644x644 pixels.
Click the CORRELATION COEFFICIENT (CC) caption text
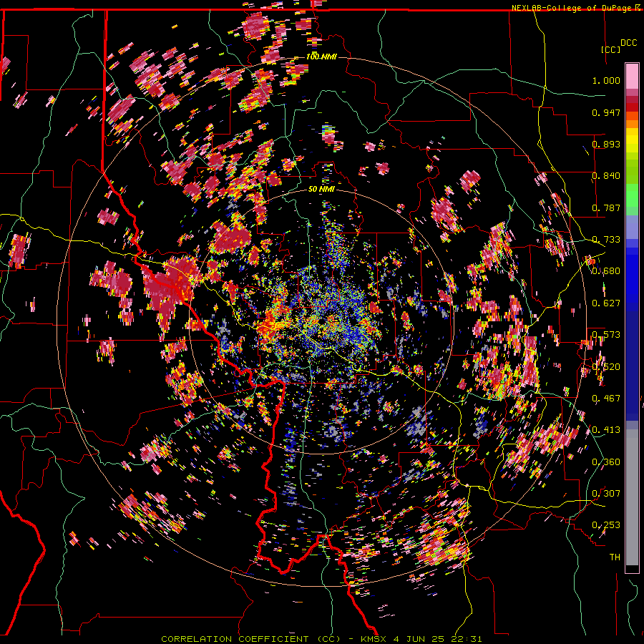[x=250, y=639]
